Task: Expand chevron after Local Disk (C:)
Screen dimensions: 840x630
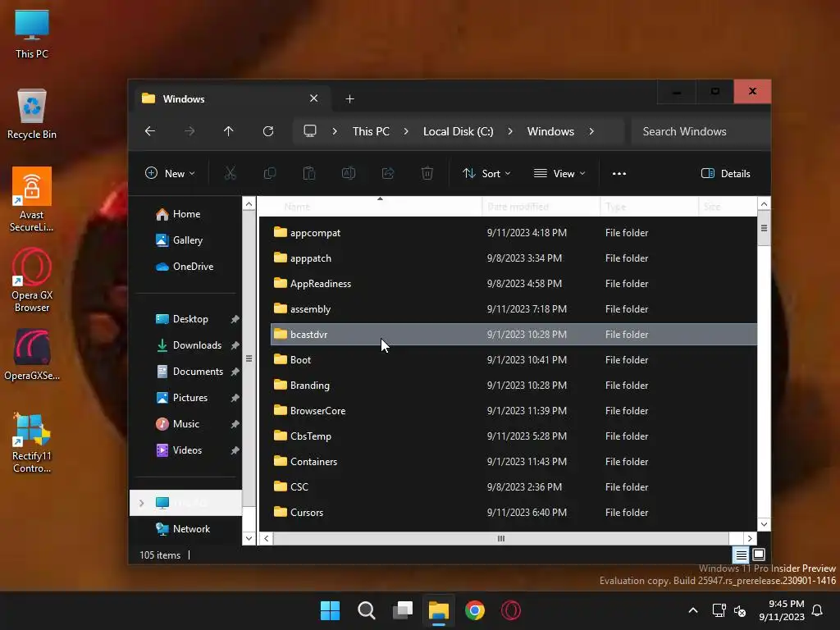Action: click(x=510, y=131)
